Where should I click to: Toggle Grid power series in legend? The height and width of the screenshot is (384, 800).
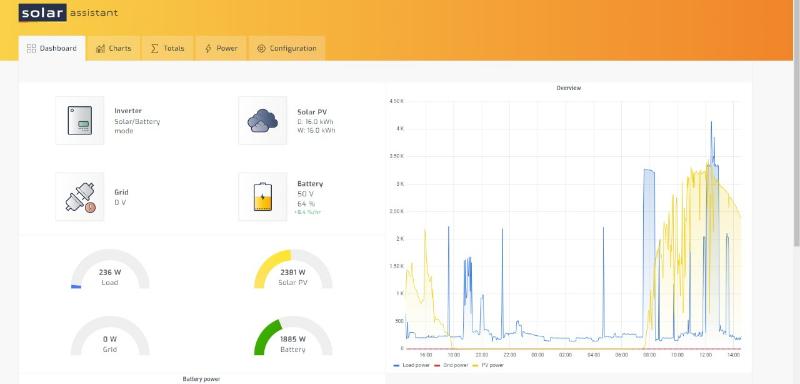pos(451,366)
